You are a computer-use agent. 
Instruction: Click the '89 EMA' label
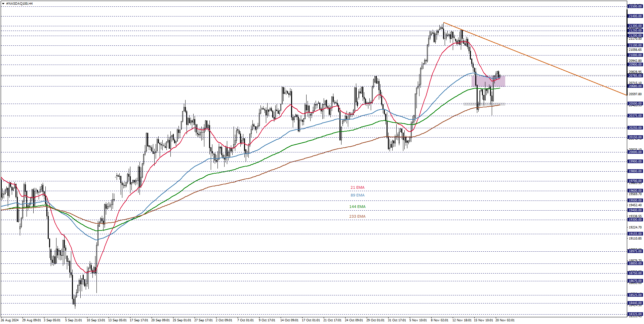(357, 195)
